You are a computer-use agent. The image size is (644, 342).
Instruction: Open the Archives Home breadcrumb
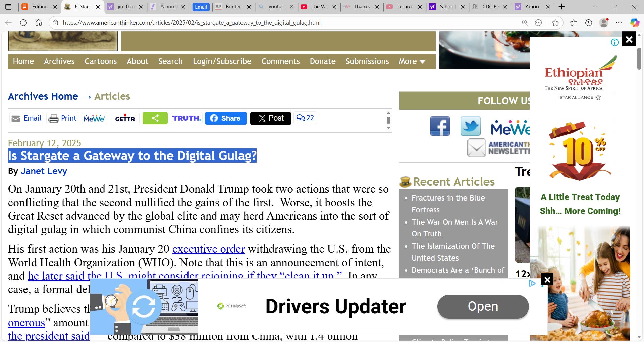coord(43,96)
